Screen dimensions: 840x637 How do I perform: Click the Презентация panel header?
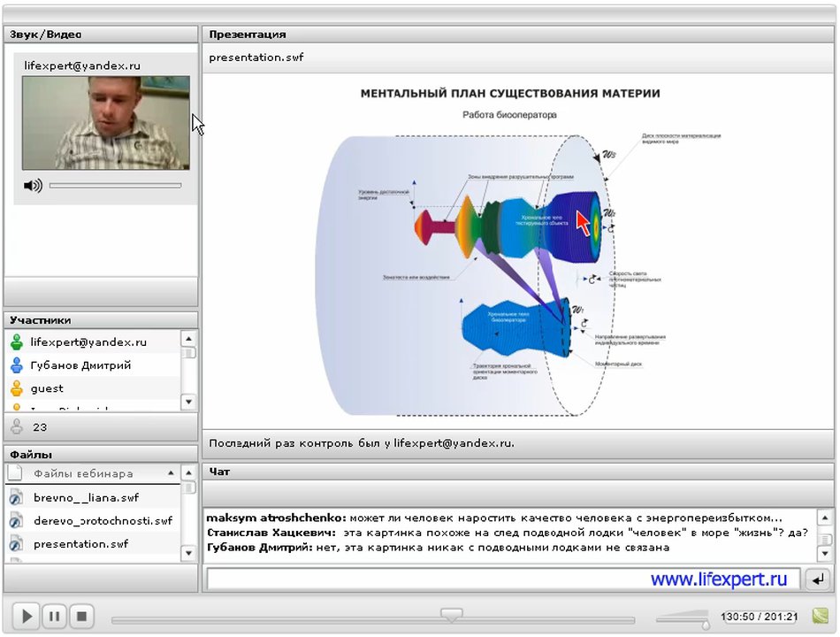[517, 35]
